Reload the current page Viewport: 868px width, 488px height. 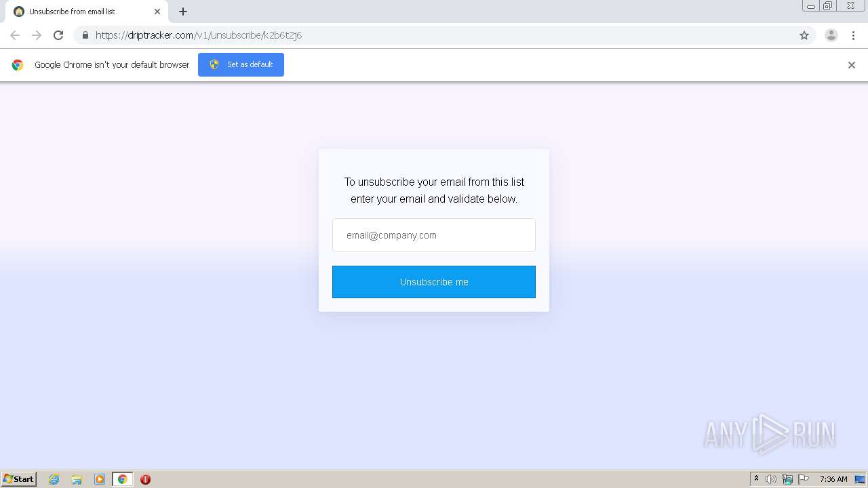(x=58, y=35)
